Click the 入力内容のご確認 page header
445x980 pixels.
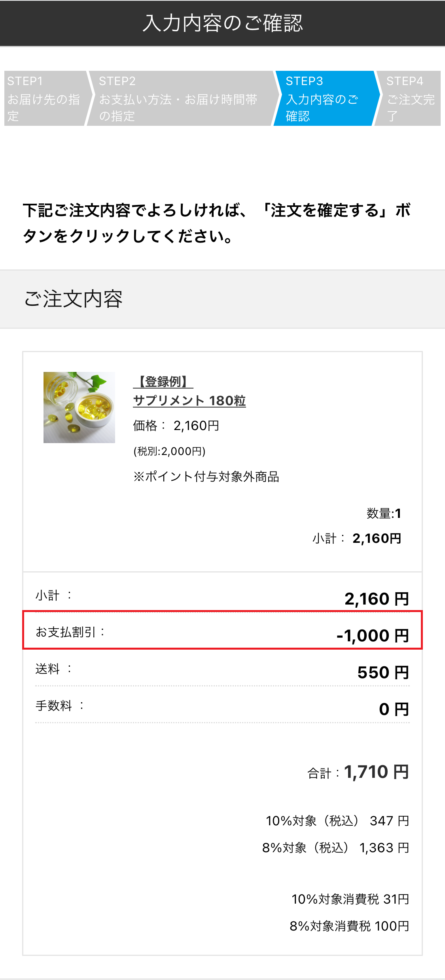pyautogui.click(x=222, y=23)
